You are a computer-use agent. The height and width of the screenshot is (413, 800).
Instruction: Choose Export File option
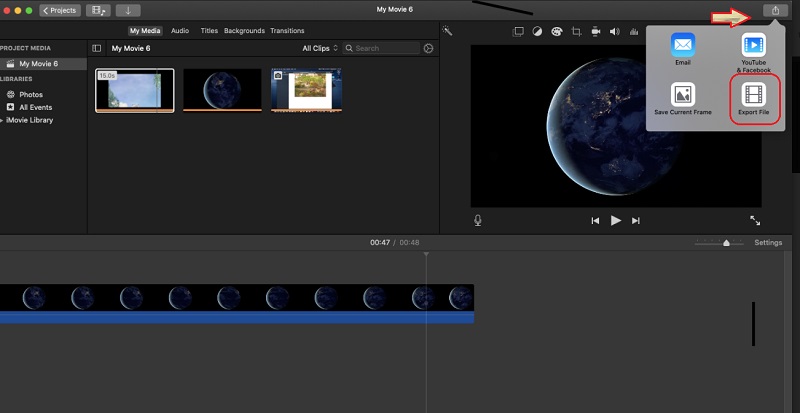(x=754, y=99)
